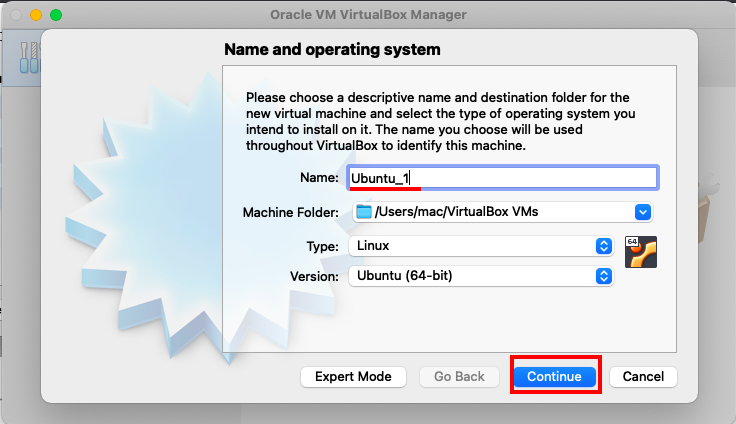Open the Type dropdown showing Linux

481,246
